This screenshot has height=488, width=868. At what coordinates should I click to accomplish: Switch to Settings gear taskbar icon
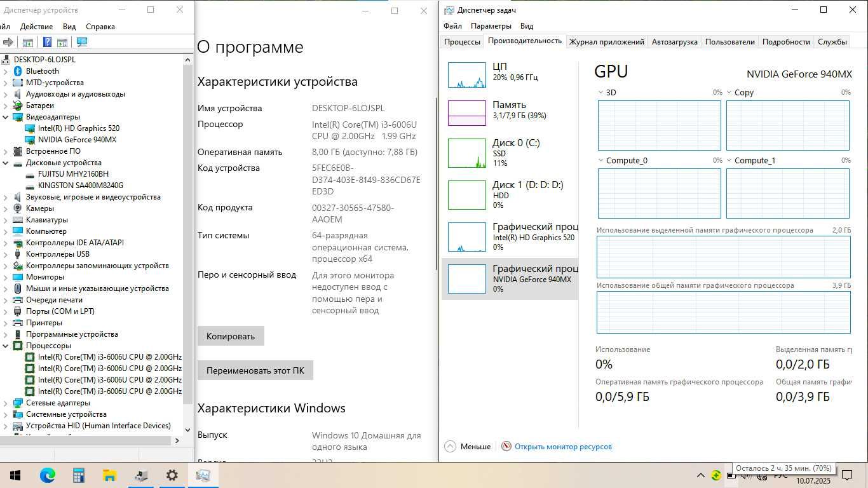(172, 475)
